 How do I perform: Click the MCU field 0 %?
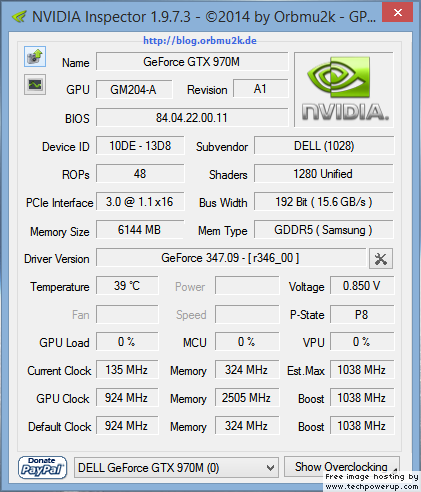coord(247,342)
